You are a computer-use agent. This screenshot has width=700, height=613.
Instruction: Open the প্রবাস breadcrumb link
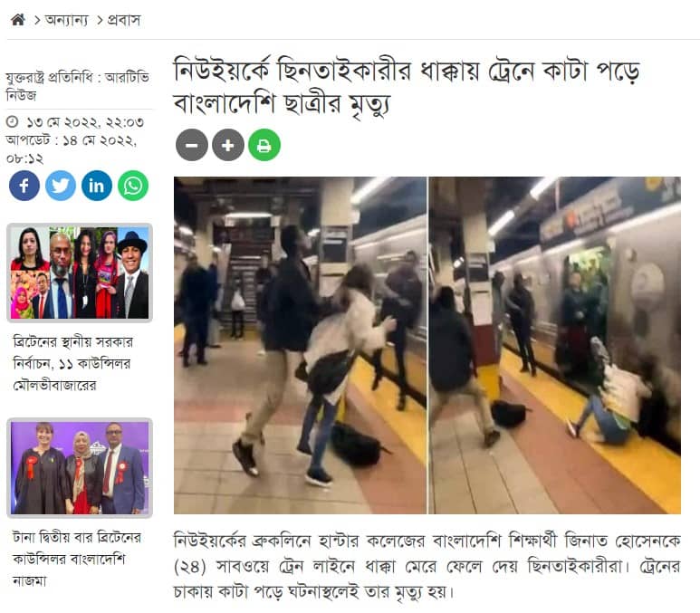pos(124,20)
